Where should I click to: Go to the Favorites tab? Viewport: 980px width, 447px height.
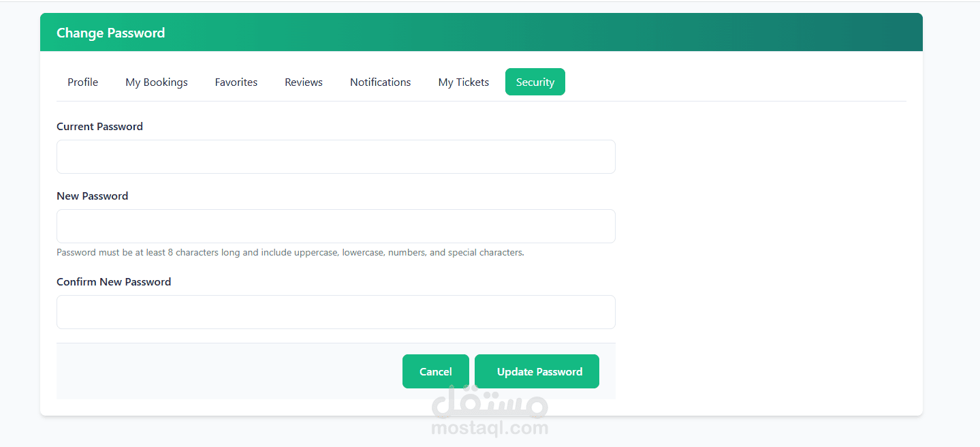[236, 82]
